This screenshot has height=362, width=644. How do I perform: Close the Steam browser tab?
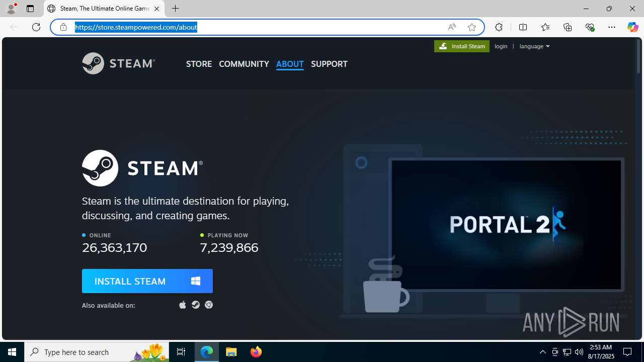(x=156, y=9)
